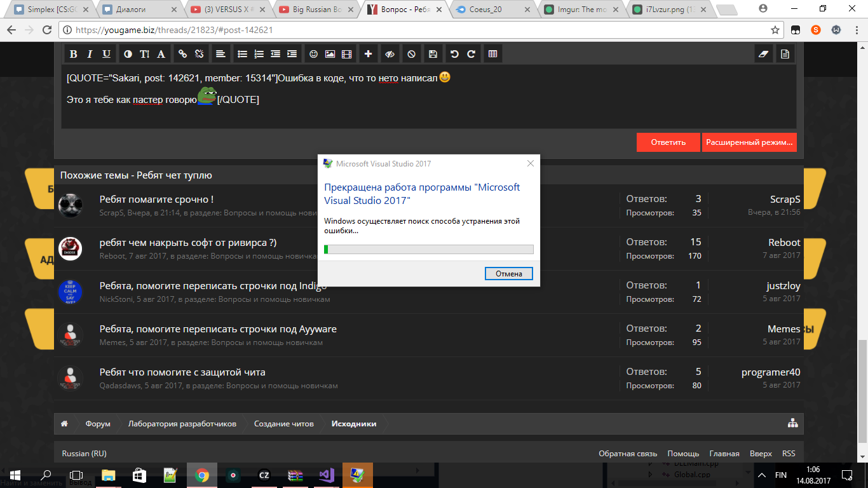Screen dimensions: 868x488
Task: Insert an image into the post
Action: (330, 54)
